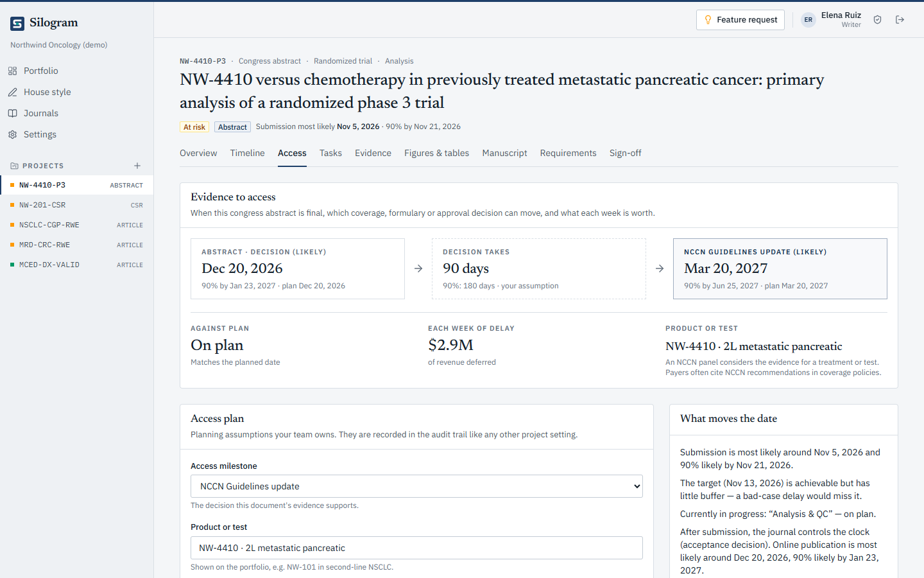Click the At risk status badge

pos(194,127)
